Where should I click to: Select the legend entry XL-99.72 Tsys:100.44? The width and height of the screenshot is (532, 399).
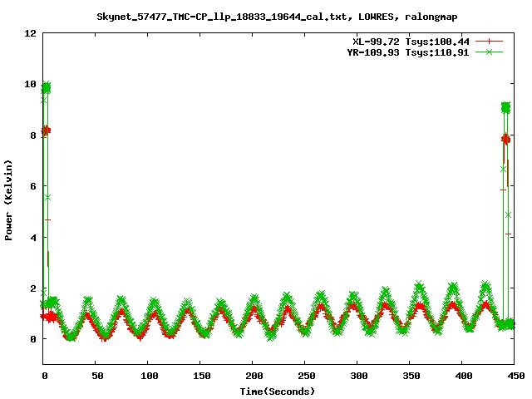(411, 42)
